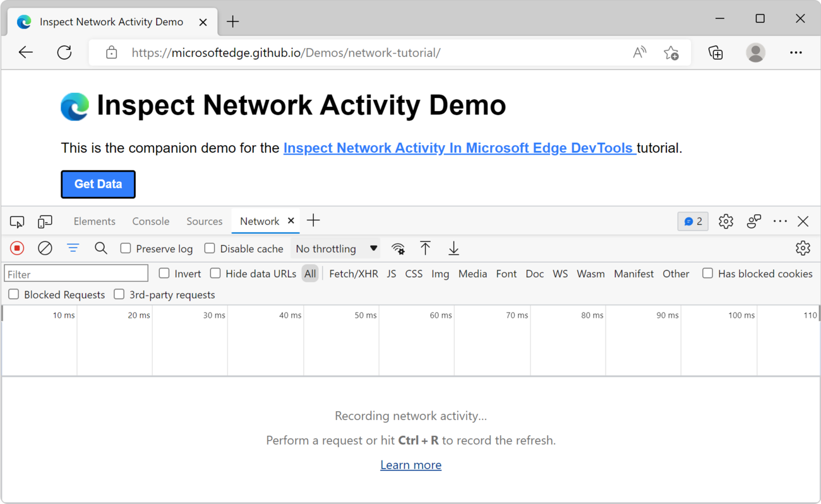
Task: Filter requests by the Fetch/XHR type
Action: [354, 273]
